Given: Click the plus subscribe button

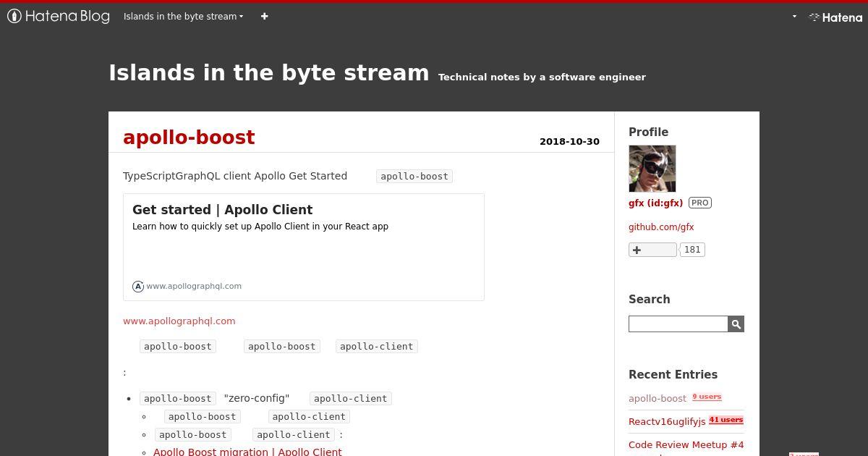Looking at the screenshot, I should point(652,250).
